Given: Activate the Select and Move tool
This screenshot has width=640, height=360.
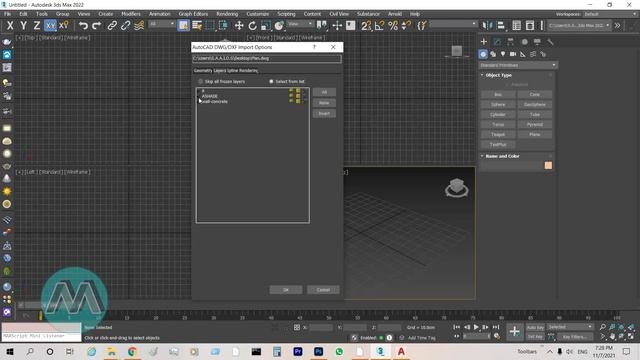Looking at the screenshot, I should click(239, 26).
